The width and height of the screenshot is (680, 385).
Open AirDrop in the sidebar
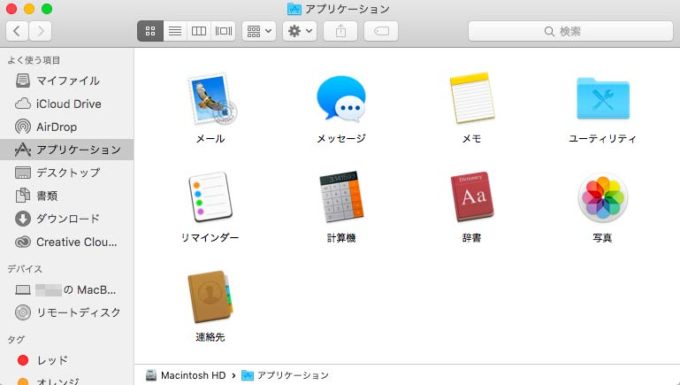(67, 127)
